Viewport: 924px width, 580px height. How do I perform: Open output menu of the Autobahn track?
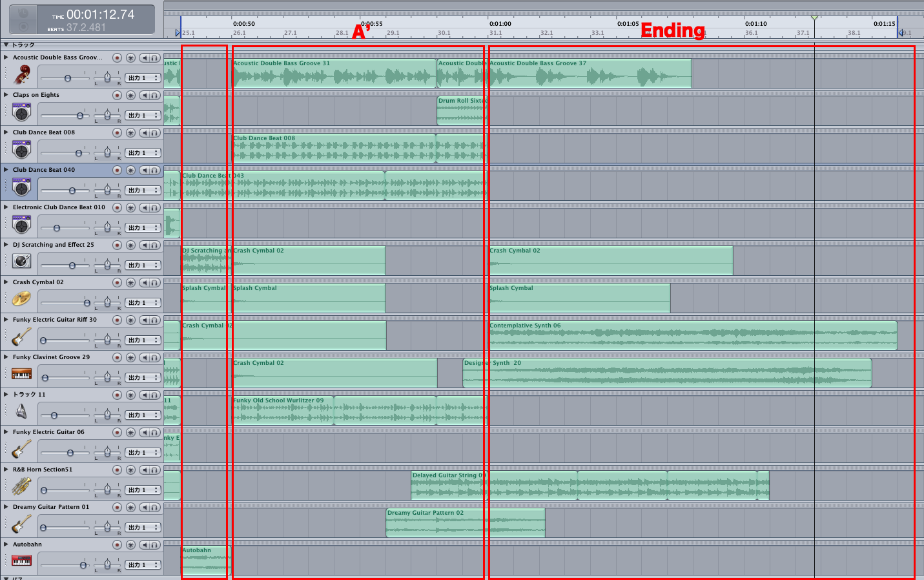tap(143, 565)
